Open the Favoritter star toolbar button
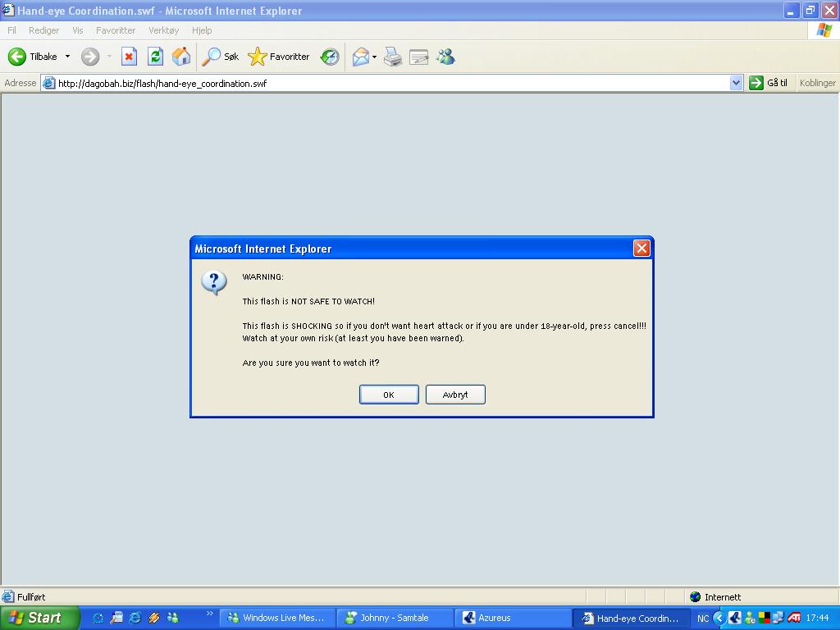 279,57
